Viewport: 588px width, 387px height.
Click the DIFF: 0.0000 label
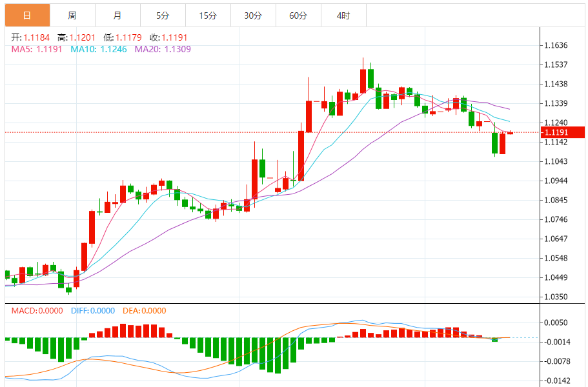[93, 311]
